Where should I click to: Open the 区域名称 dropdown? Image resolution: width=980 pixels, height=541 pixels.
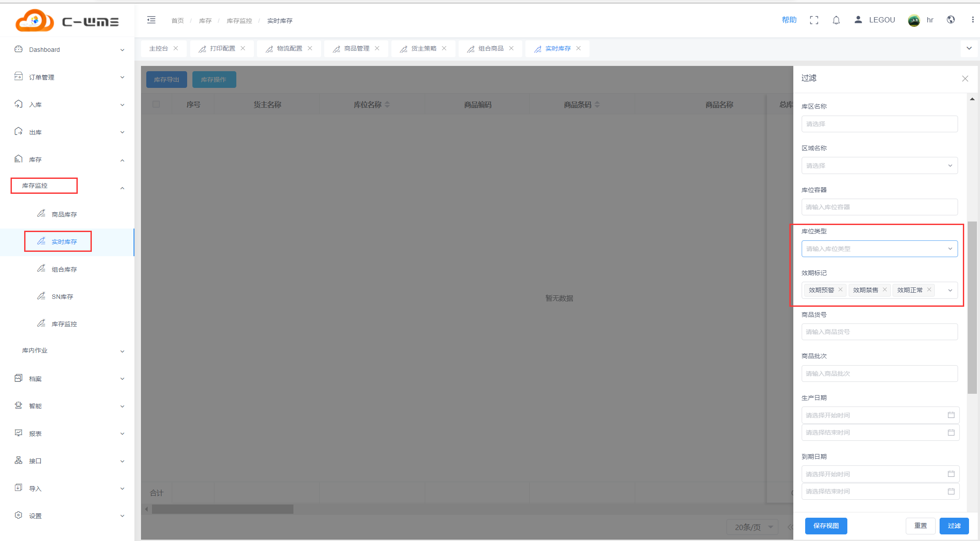click(879, 166)
